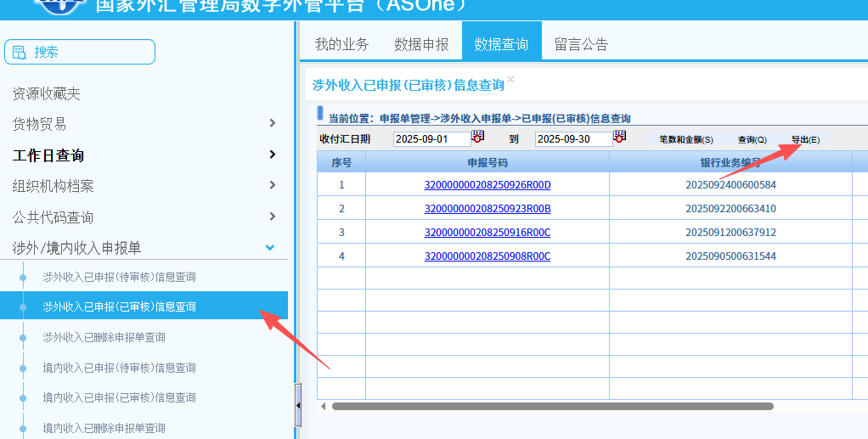The height and width of the screenshot is (439, 868).
Task: Switch to the 我的业务 tab
Action: [341, 44]
